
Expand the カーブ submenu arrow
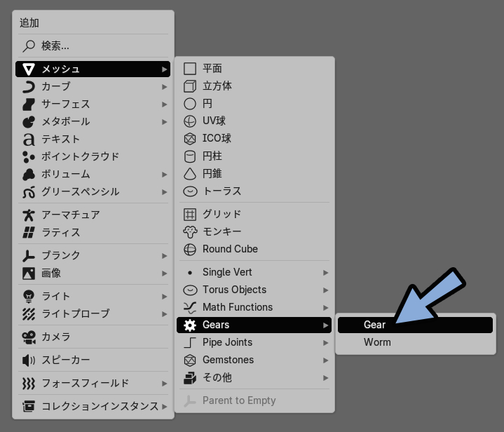[x=164, y=87]
